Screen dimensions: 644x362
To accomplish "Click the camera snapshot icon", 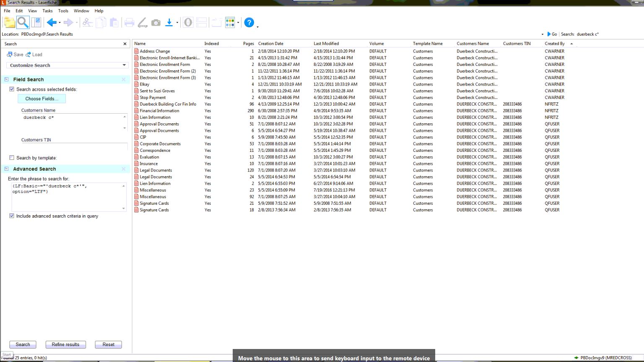I will (x=156, y=23).
